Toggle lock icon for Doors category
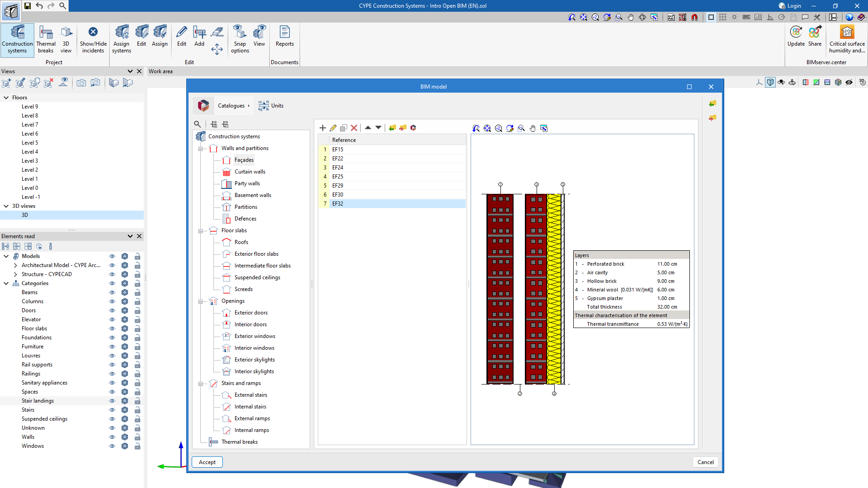The height and width of the screenshot is (488, 868). 137,310
